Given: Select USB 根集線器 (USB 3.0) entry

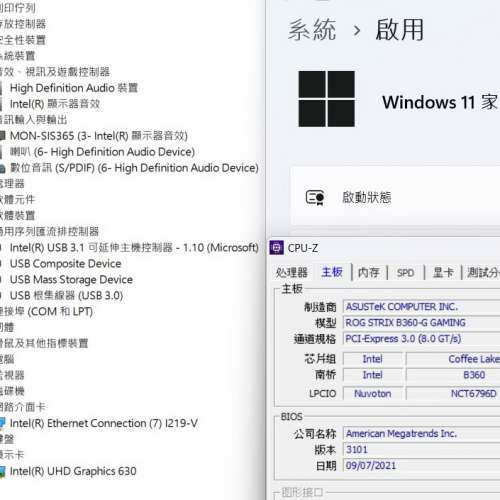Looking at the screenshot, I should [x=67, y=296].
